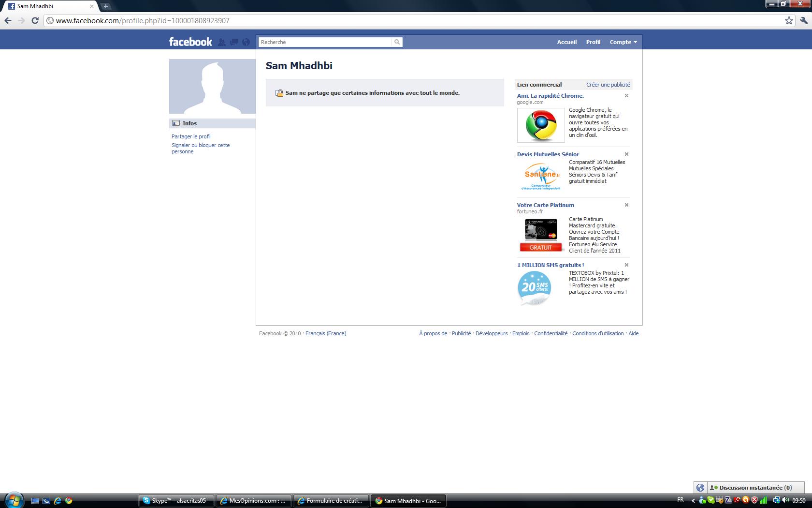Click the bookmark star in the address bar

point(789,20)
